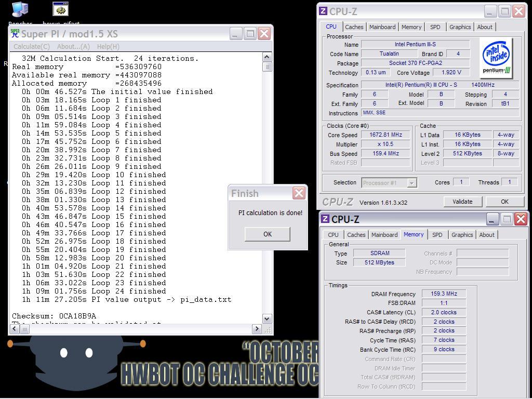Viewport: 532px width, 399px height.
Task: Click the Super PI title bar icon
Action: [x=15, y=34]
